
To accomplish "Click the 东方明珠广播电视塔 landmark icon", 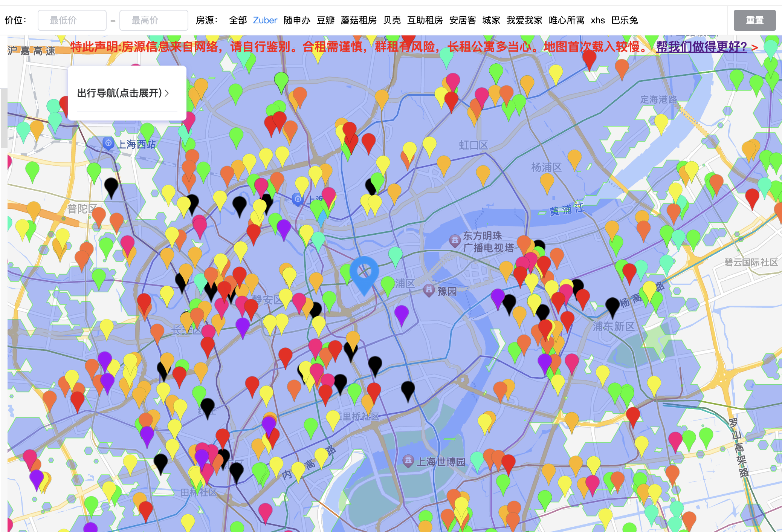I will [455, 240].
